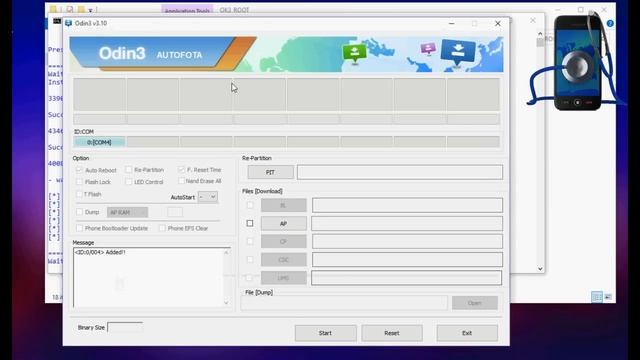Screen dimensions: 640x360
Task: Click the BL file button
Action: [283, 205]
